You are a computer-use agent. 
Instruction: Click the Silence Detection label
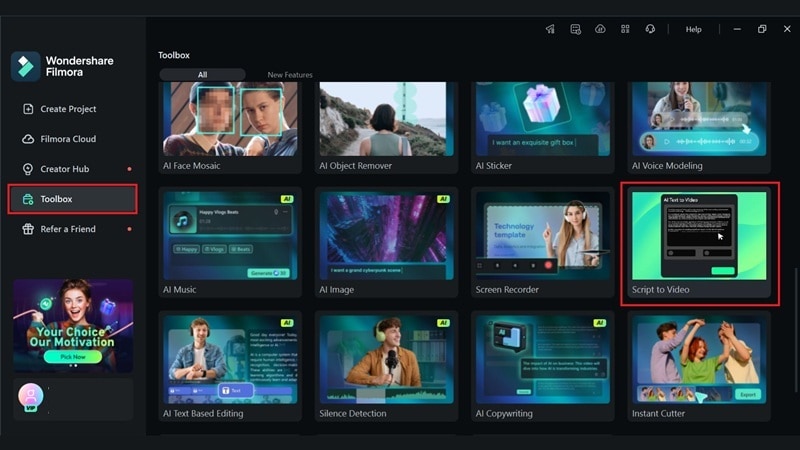tap(353, 414)
